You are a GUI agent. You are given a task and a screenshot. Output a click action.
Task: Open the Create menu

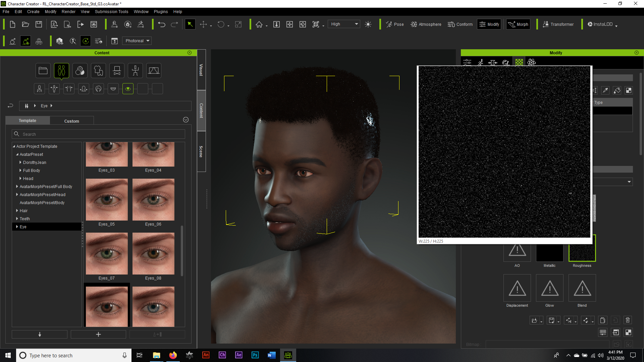click(33, 12)
